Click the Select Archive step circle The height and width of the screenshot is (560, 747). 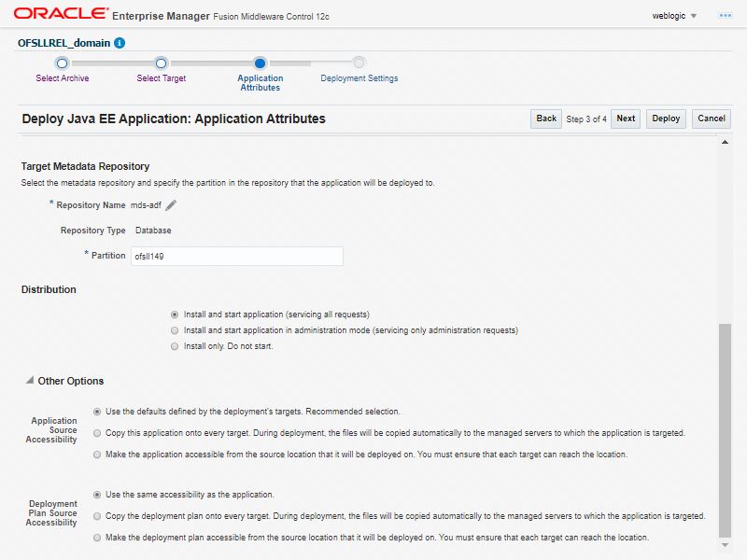(62, 63)
